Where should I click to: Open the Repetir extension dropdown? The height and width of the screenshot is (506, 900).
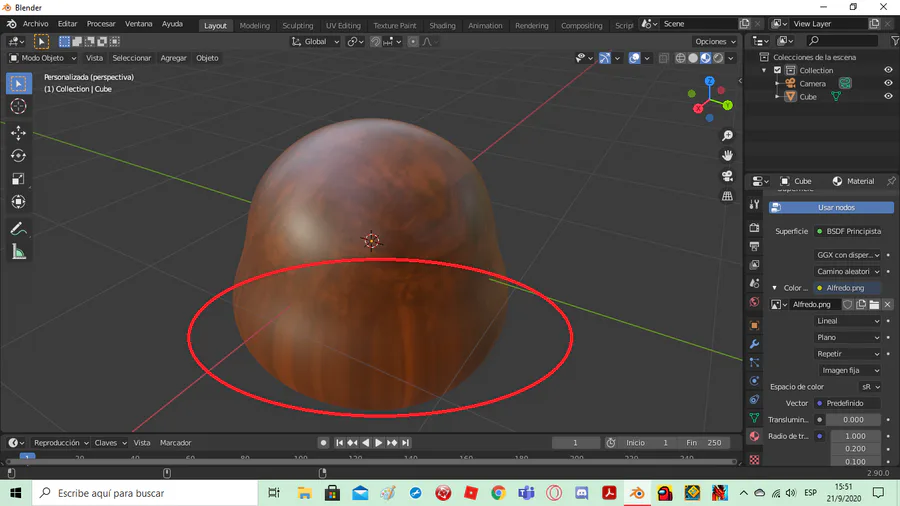point(848,354)
